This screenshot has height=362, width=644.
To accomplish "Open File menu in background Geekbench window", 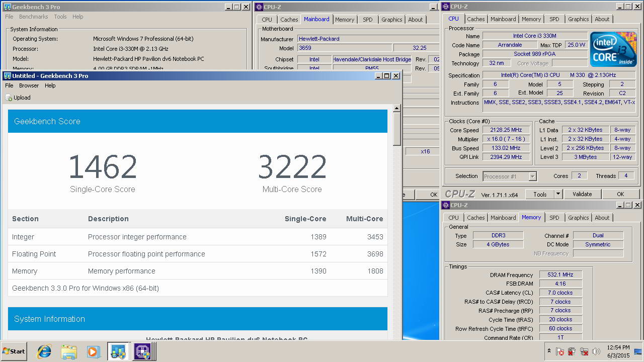I will (x=10, y=17).
